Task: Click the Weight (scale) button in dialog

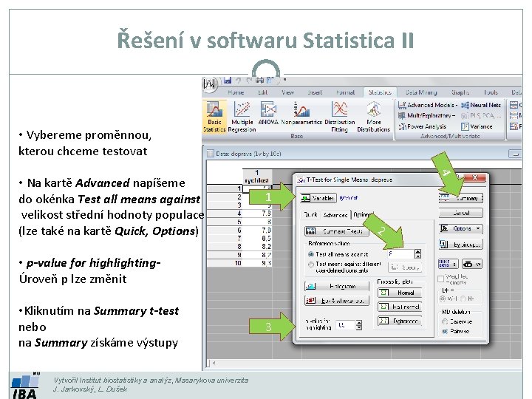Action: [x=472, y=264]
